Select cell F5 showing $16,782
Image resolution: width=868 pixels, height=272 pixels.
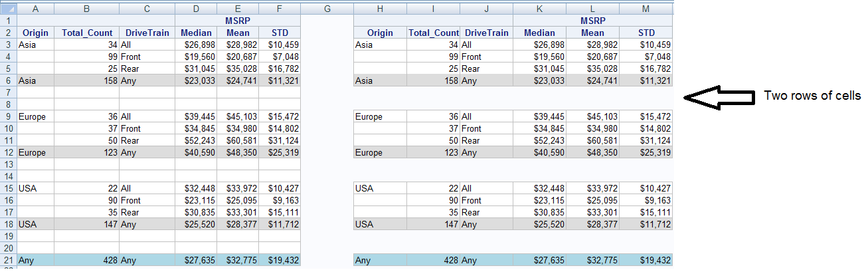pos(280,69)
